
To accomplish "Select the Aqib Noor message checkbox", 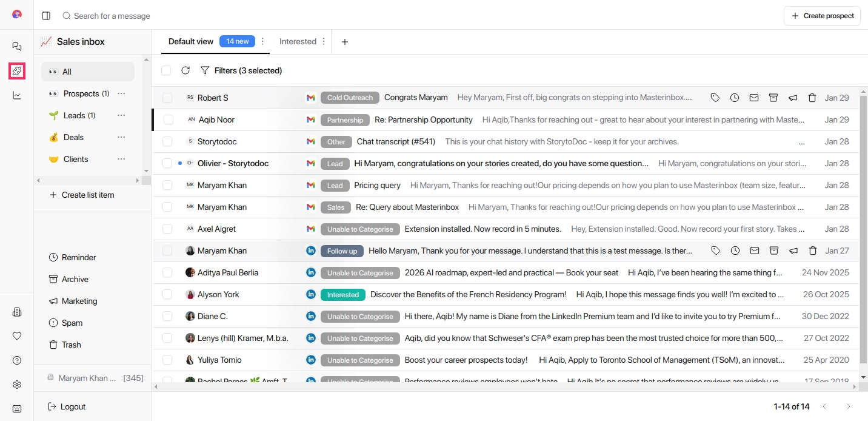I will click(x=169, y=120).
